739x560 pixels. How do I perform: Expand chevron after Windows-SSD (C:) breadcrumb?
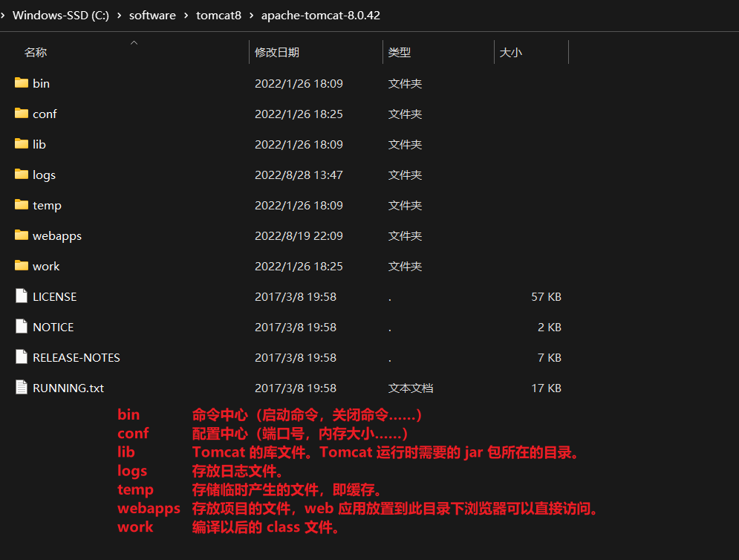(x=120, y=16)
